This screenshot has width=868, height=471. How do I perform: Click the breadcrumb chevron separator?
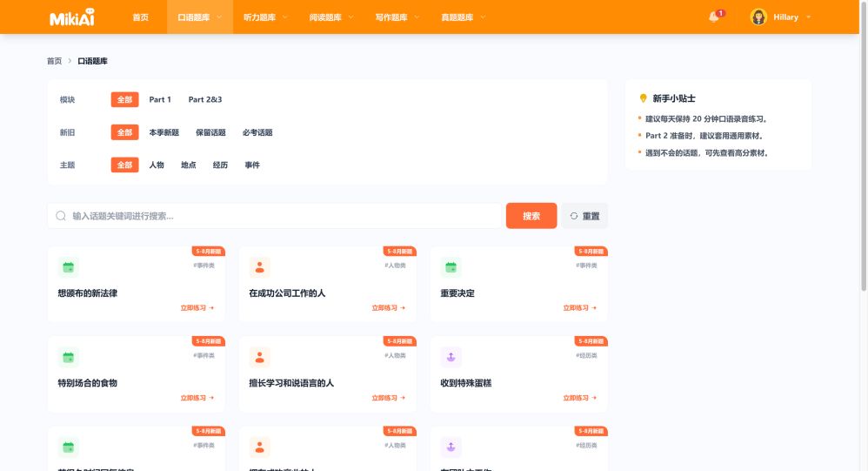[70, 61]
